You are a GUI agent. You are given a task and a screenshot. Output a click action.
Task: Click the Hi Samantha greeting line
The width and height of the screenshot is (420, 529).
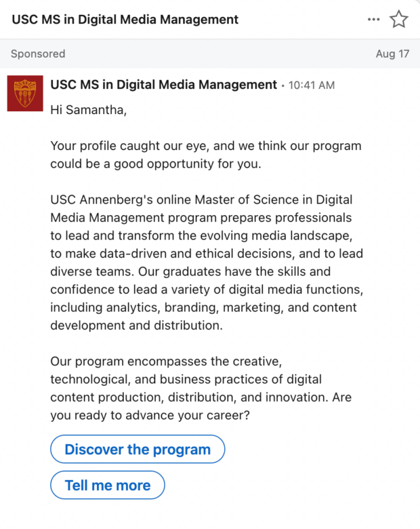pos(88,110)
